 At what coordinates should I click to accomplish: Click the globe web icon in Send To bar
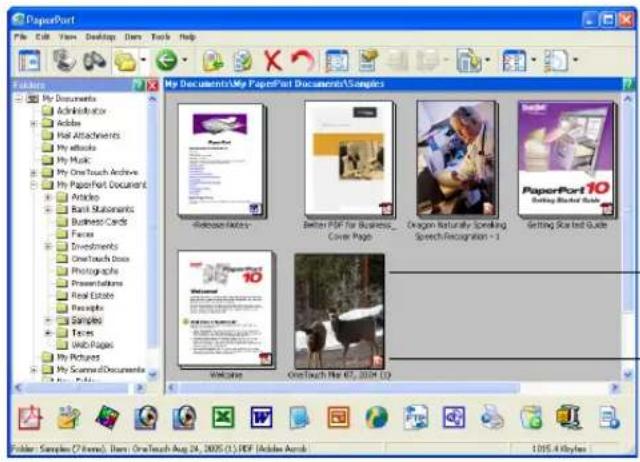pyautogui.click(x=376, y=417)
